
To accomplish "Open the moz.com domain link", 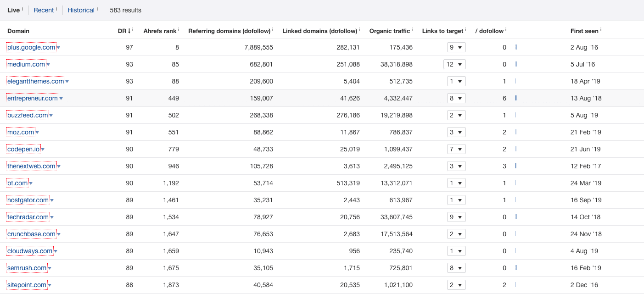I will click(21, 132).
